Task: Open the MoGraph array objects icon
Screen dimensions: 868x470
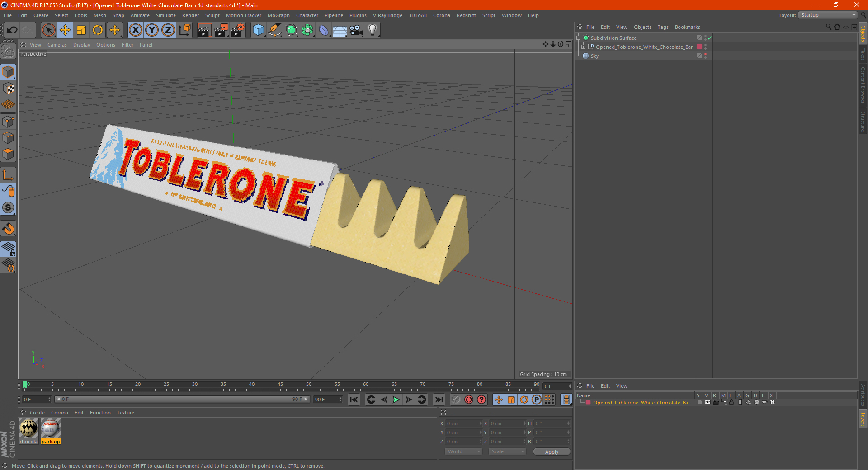Action: coord(307,30)
